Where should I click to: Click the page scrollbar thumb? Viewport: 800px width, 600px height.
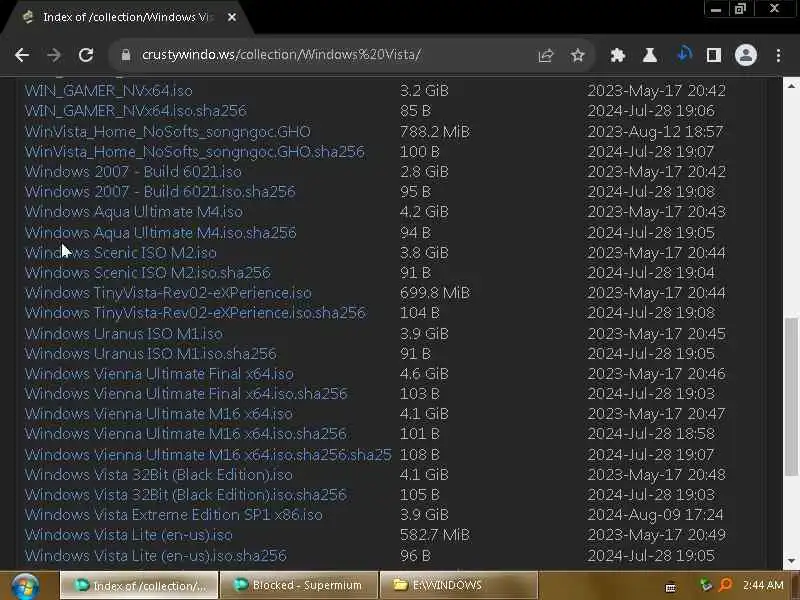tap(791, 396)
